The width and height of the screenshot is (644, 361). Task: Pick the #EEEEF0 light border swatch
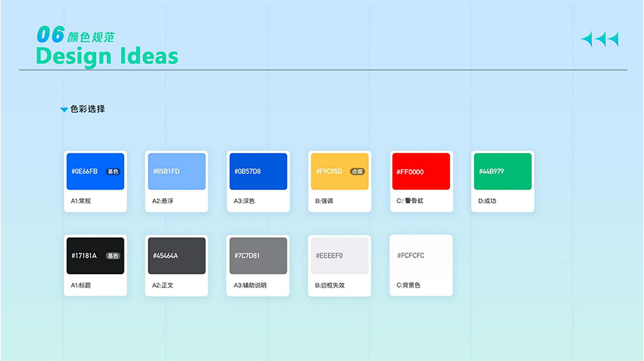tap(339, 255)
